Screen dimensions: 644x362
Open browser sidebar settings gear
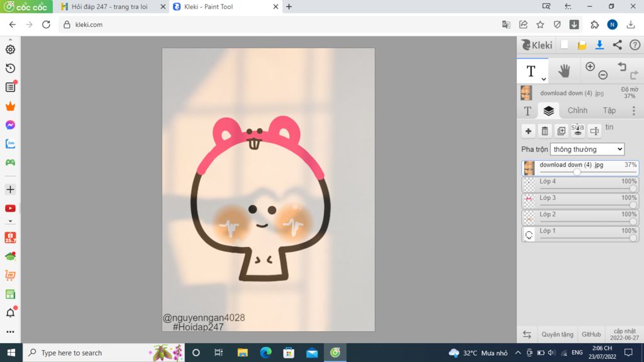(10, 50)
